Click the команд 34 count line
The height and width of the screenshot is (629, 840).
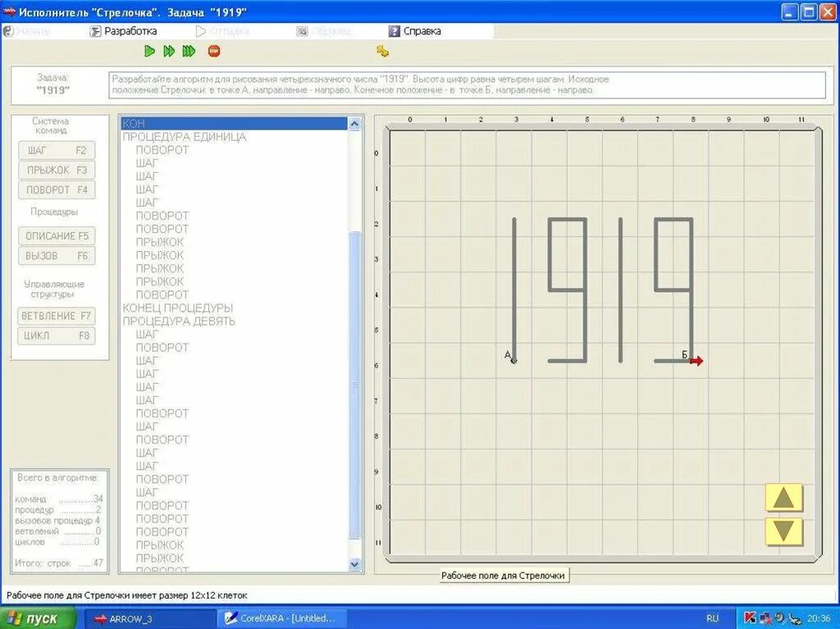pyautogui.click(x=59, y=499)
